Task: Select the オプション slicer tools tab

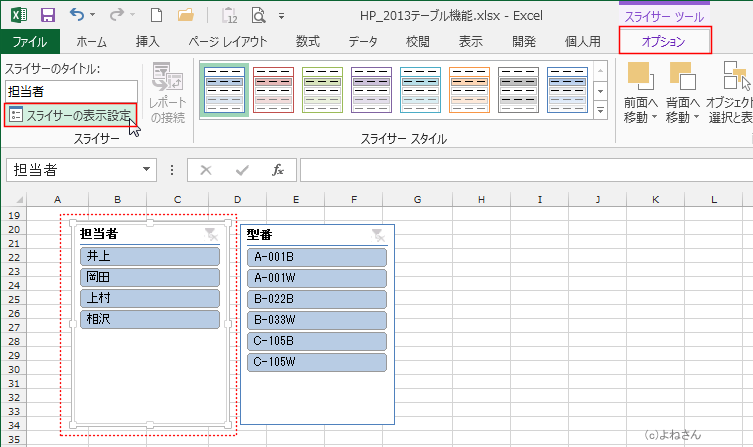Action: click(x=665, y=41)
